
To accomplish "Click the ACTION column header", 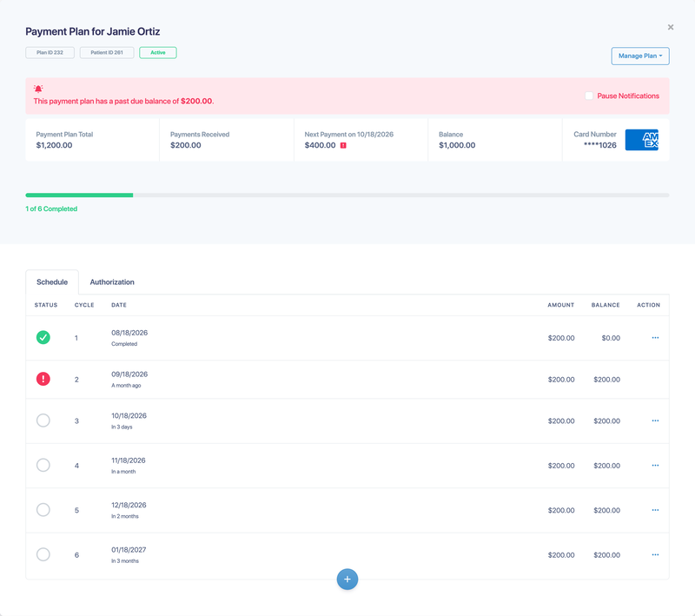I will click(x=648, y=305).
